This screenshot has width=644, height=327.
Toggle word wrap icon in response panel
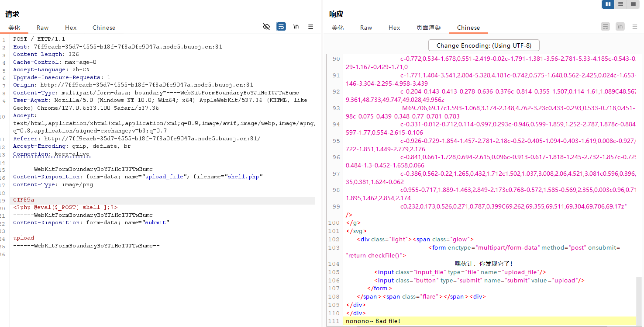click(605, 27)
